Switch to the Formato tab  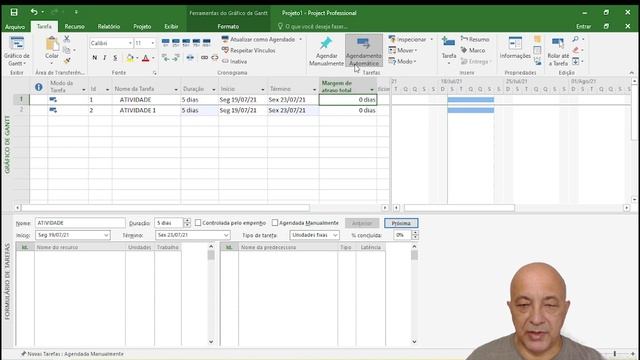(228, 27)
